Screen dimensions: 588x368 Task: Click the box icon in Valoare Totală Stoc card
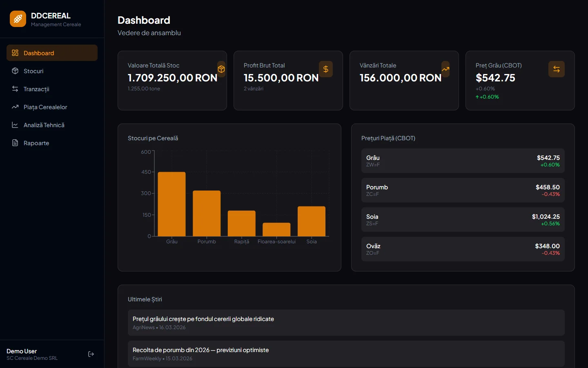pos(221,69)
